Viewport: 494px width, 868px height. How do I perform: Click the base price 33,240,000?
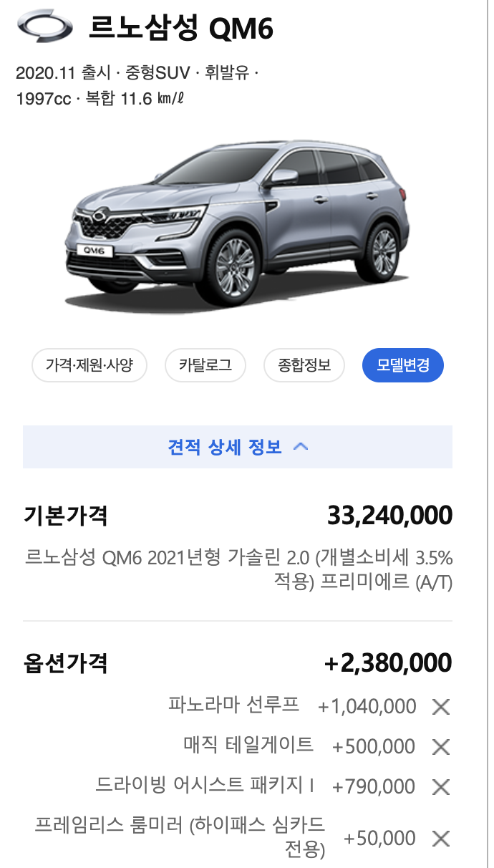(389, 515)
